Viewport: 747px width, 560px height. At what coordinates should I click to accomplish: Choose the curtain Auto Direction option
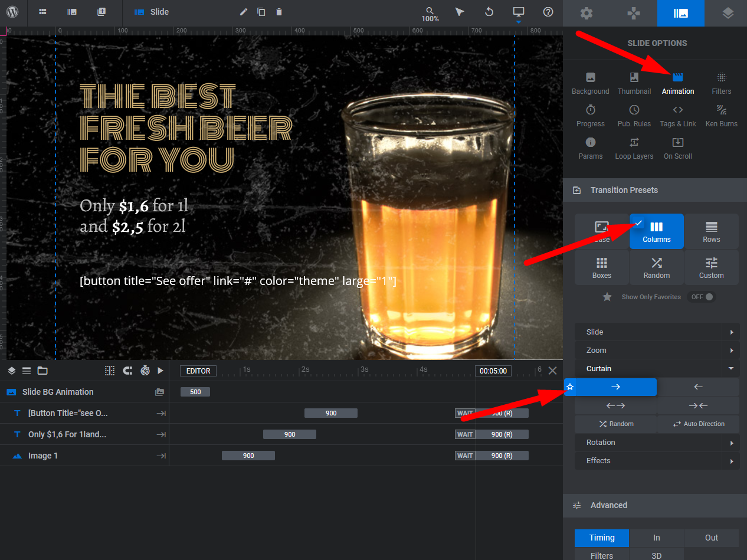698,424
